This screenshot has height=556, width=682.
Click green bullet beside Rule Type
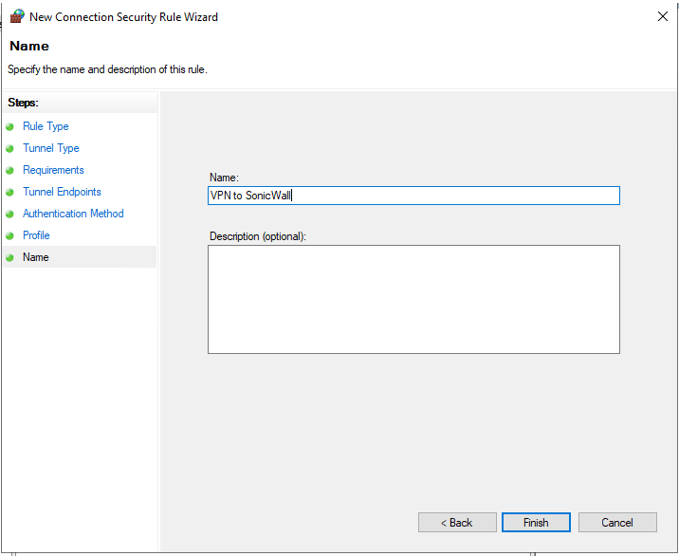coord(10,127)
